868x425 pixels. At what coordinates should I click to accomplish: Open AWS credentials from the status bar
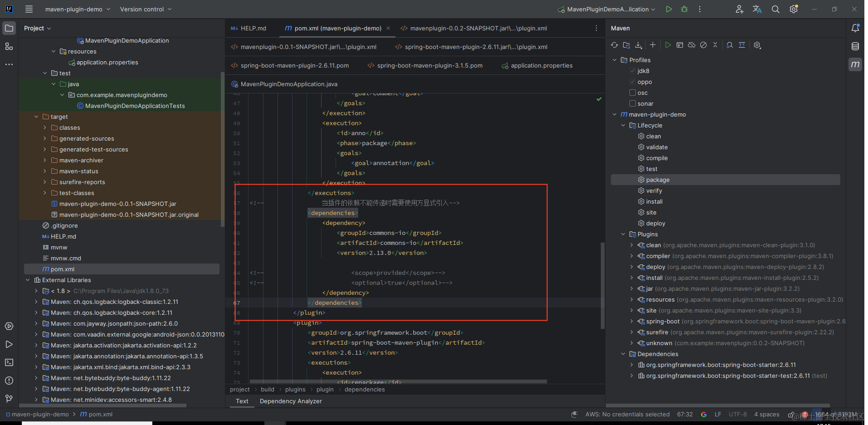click(627, 414)
